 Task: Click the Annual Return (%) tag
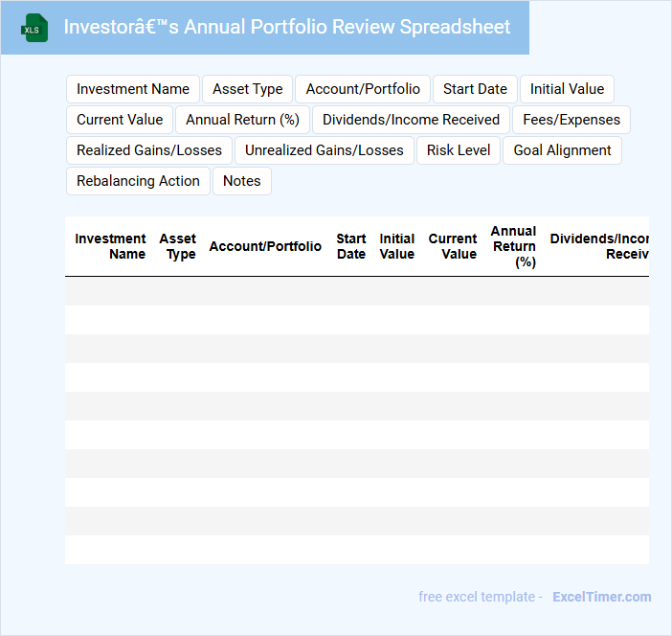tap(242, 120)
